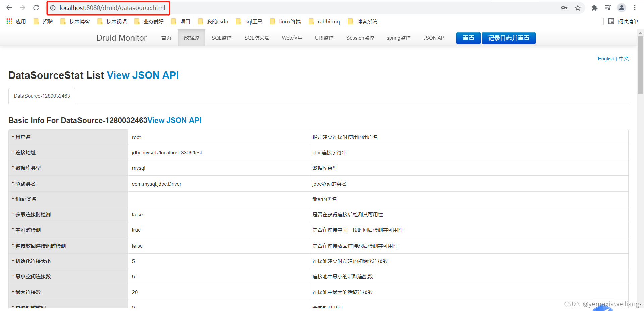Reload the page with the refresh icon
The width and height of the screenshot is (644, 311).
tap(36, 8)
